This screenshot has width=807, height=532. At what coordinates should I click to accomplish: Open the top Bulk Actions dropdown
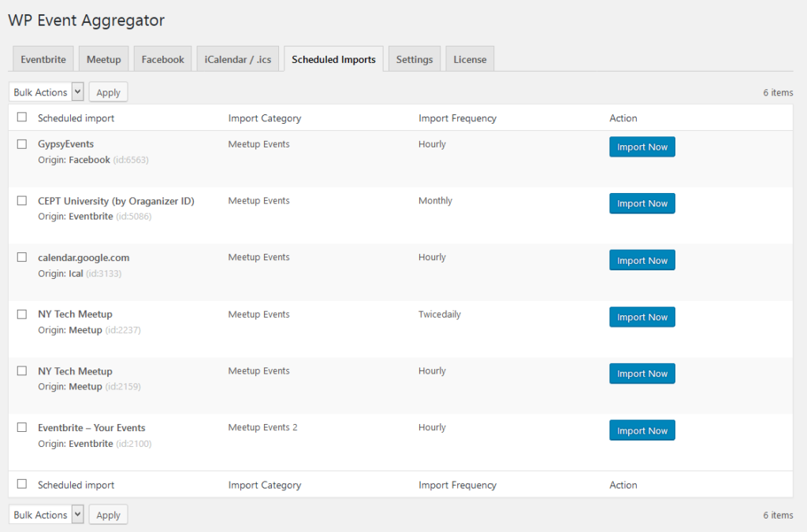[46, 91]
